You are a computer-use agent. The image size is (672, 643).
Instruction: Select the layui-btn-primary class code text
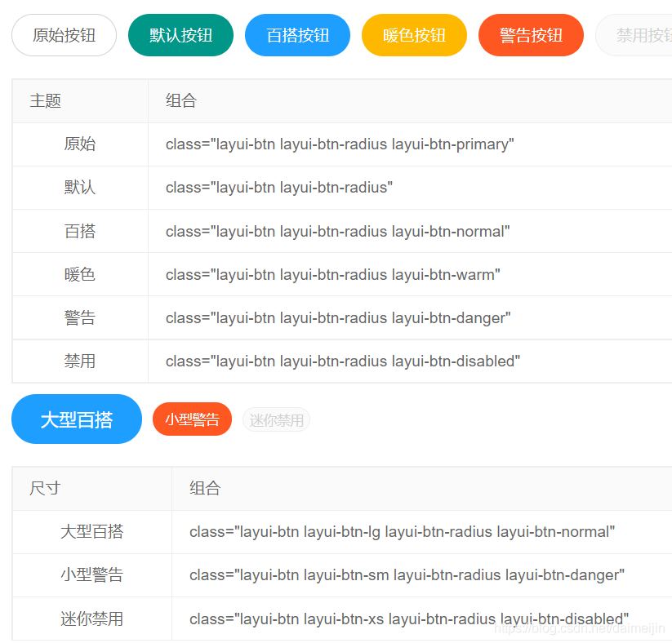(x=340, y=144)
